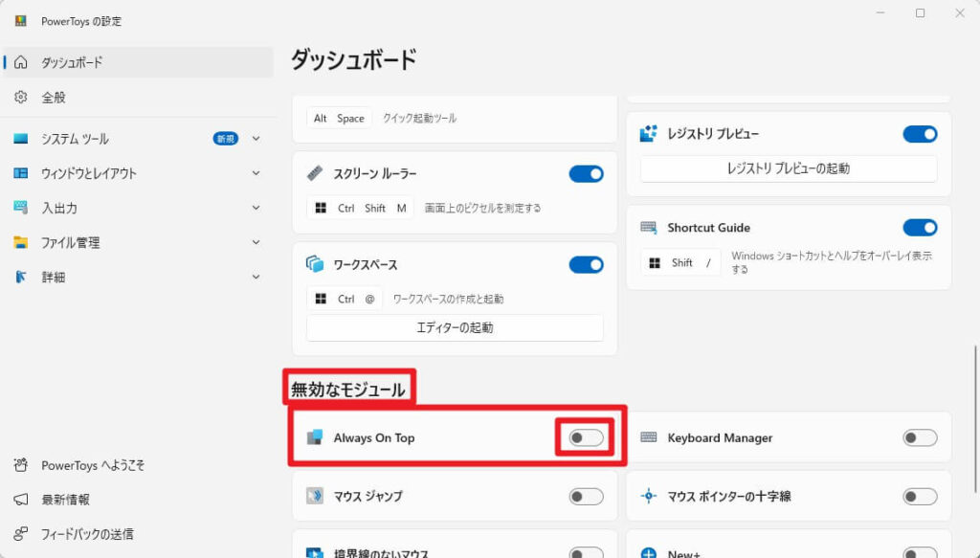
Task: Click the レジストリ プレビューの起動 button
Action: coord(789,168)
